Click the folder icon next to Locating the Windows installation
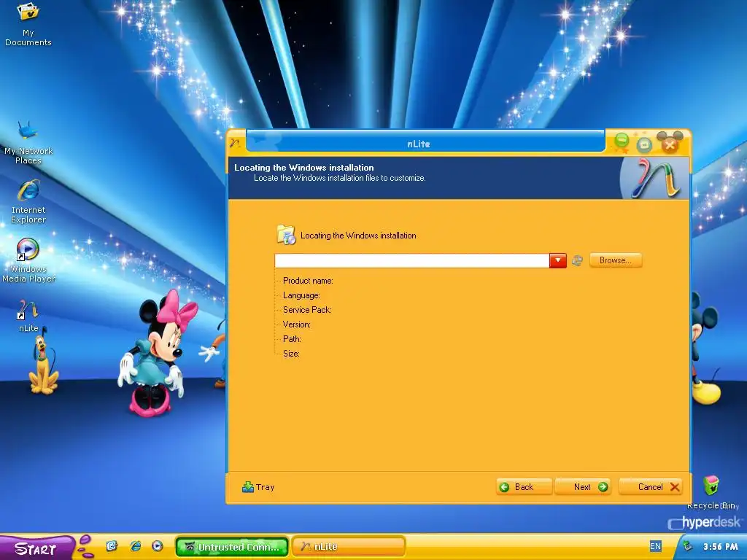 click(x=286, y=236)
